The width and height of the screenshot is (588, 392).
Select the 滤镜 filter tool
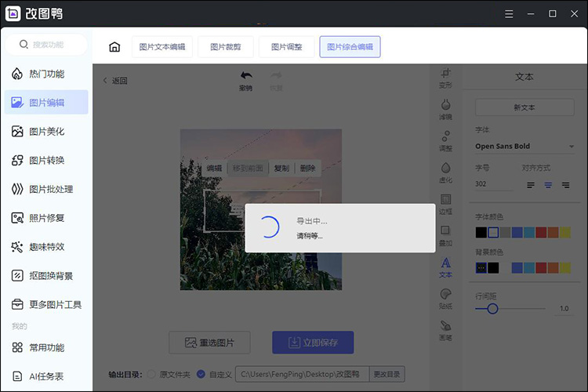445,109
